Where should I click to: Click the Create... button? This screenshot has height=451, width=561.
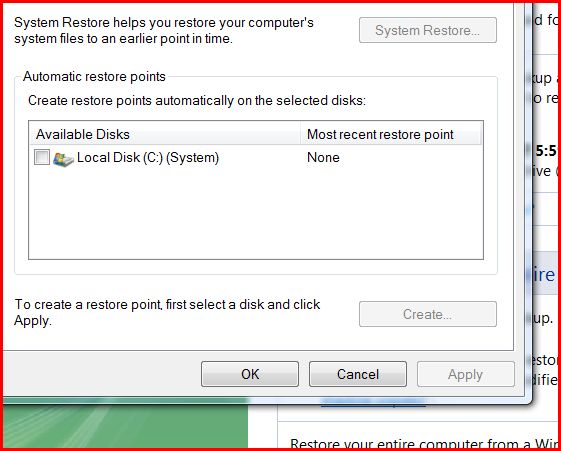pyautogui.click(x=428, y=314)
